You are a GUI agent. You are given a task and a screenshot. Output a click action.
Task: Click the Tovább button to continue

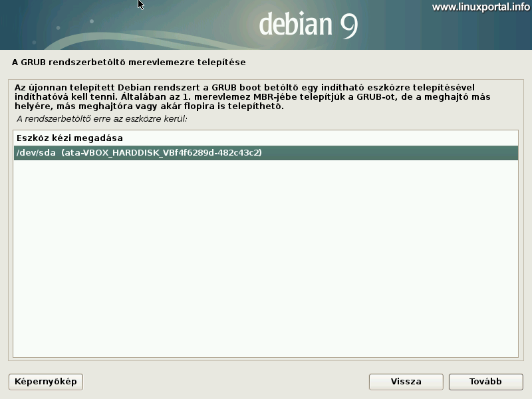(x=486, y=382)
